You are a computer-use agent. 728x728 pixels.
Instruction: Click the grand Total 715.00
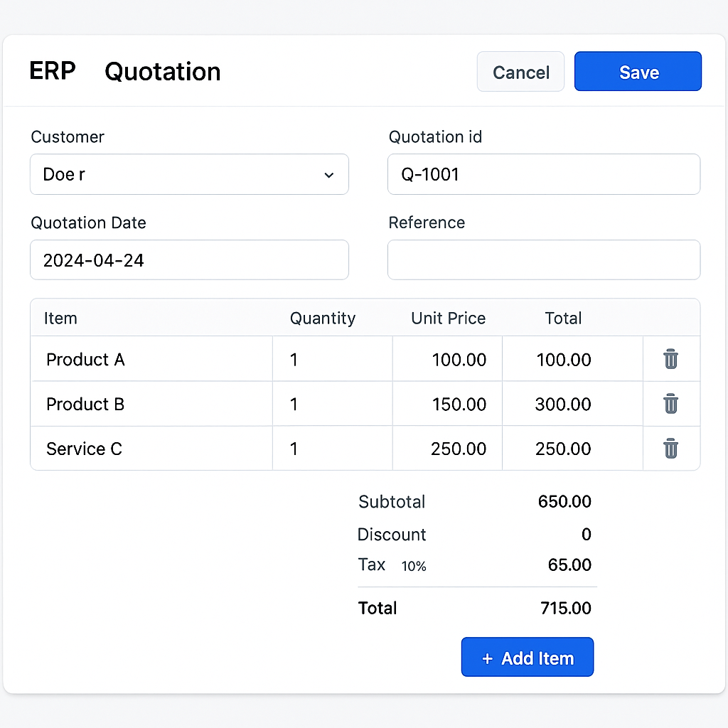pos(566,609)
